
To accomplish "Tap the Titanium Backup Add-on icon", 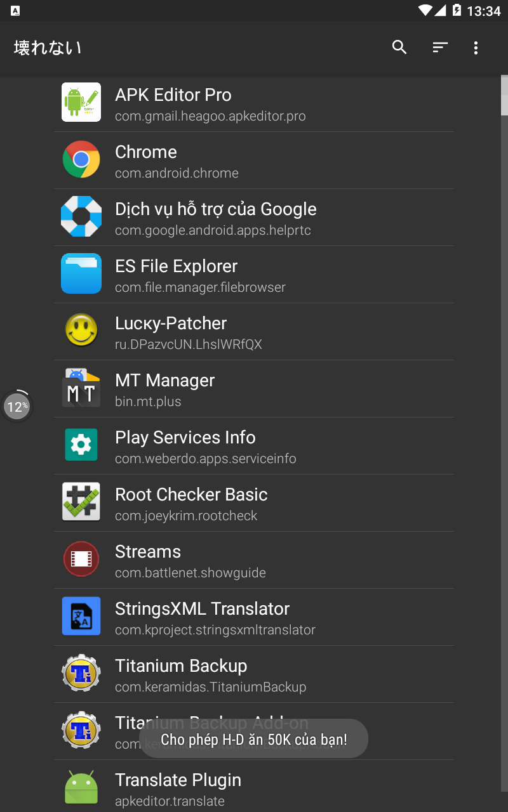I will coord(81,730).
